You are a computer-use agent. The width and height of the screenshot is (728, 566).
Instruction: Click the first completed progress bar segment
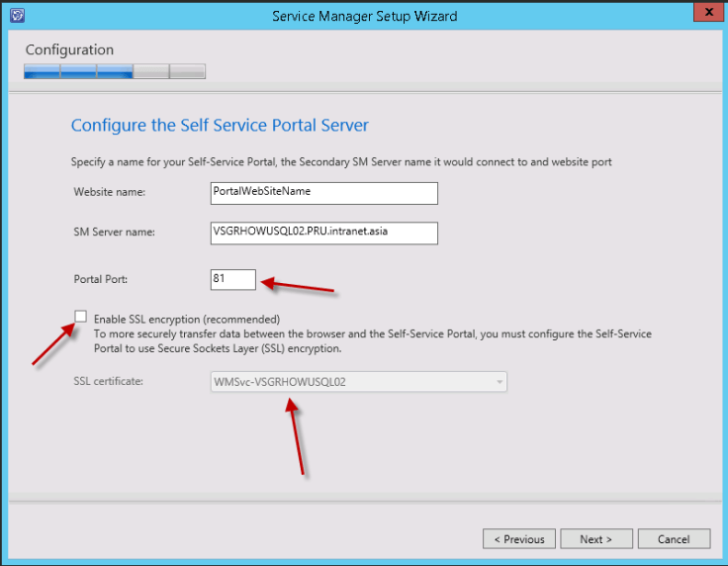(x=42, y=71)
